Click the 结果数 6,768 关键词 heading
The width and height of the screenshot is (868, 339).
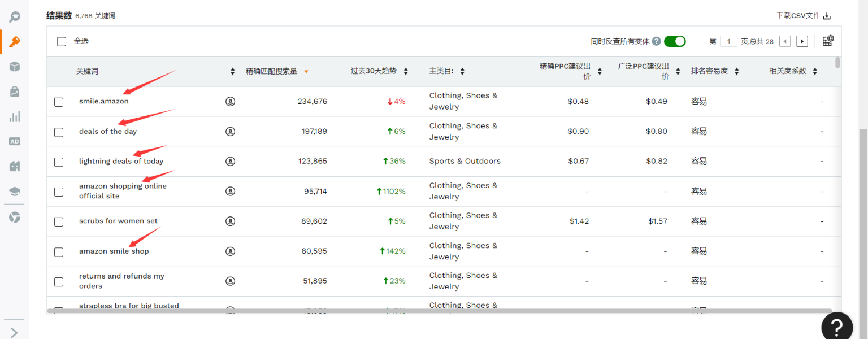click(81, 16)
